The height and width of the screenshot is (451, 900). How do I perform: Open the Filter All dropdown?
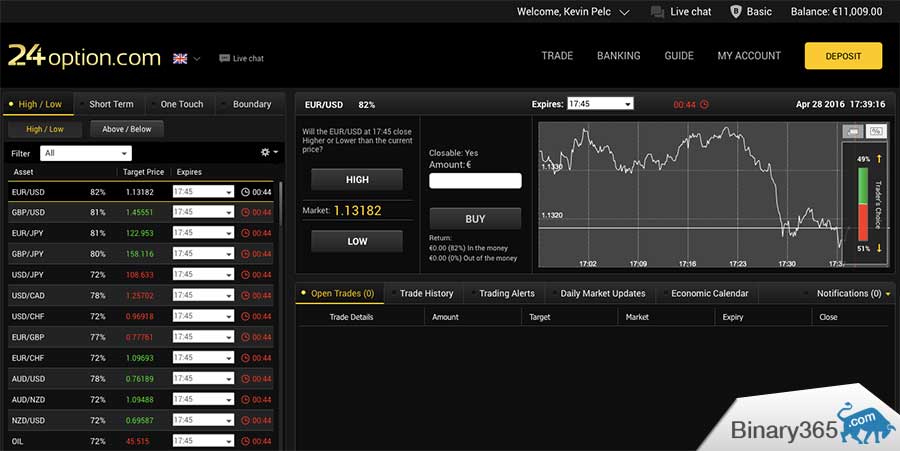click(85, 153)
